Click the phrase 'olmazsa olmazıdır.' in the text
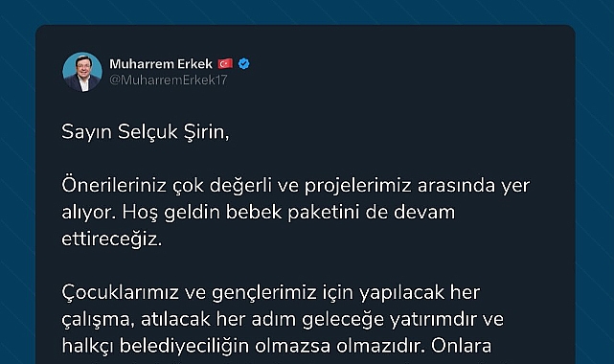 click(x=340, y=346)
